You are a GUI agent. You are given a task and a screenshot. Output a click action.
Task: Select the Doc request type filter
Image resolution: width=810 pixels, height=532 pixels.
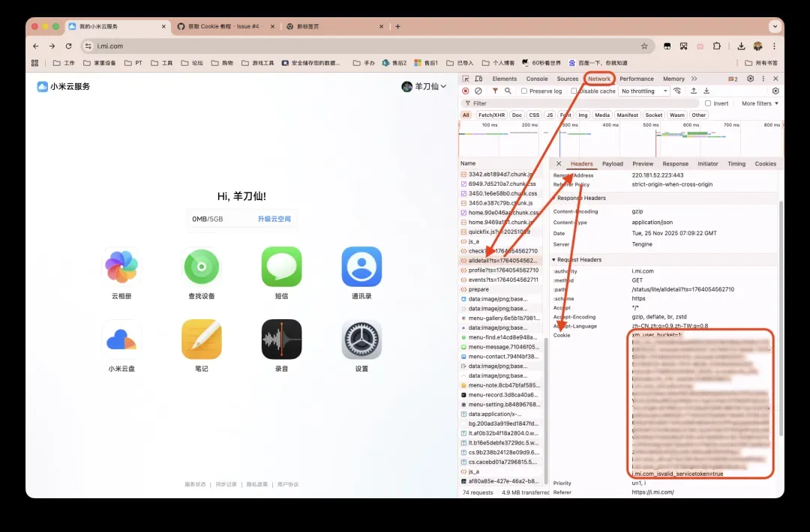point(517,115)
